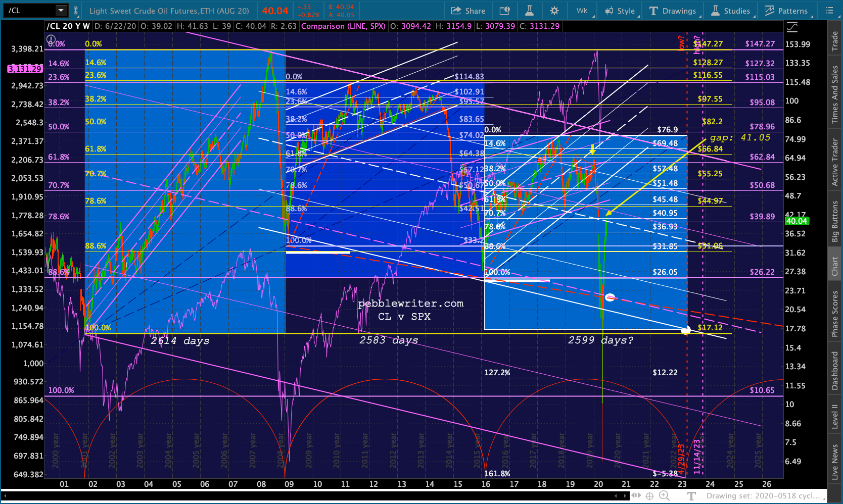Click the Share button in toolbar

(467, 11)
